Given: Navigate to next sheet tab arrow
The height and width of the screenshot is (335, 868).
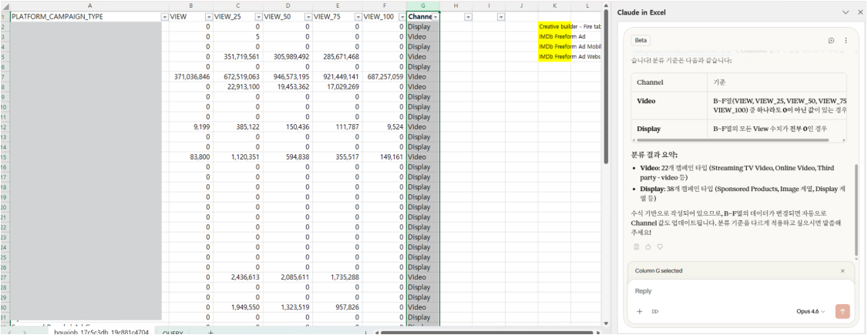Looking at the screenshot, I should click(x=25, y=332).
